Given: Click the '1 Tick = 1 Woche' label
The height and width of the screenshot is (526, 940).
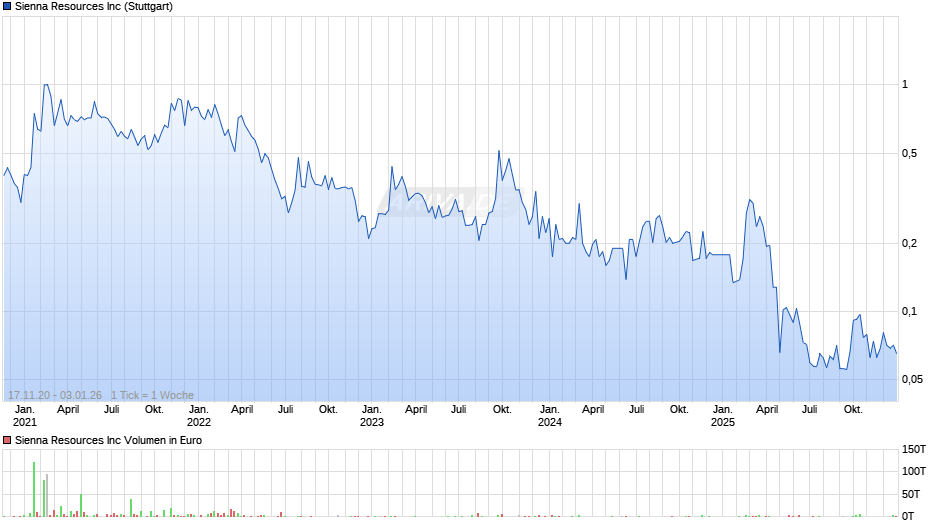Looking at the screenshot, I should [x=152, y=395].
